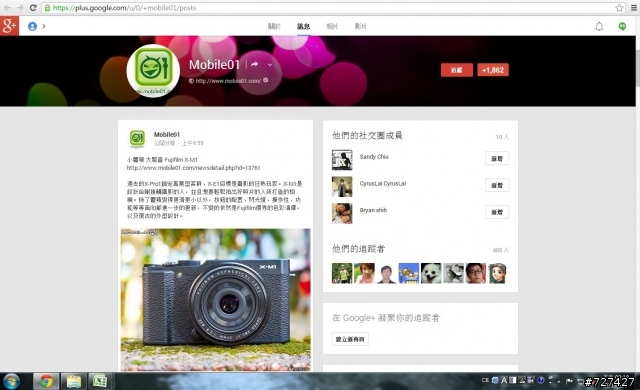
Task: Open the Mobile01 author name in the post
Action: coord(167,135)
